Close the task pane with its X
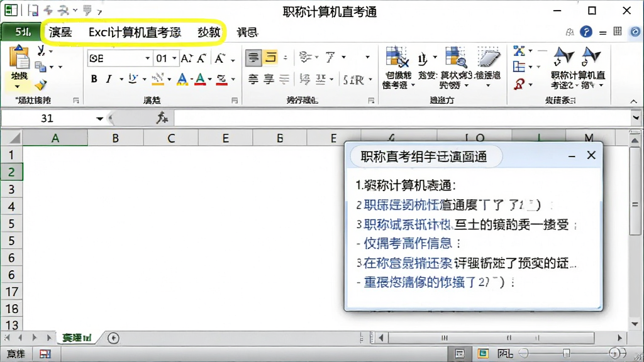Image resolution: width=644 pixels, height=362 pixels. (591, 155)
